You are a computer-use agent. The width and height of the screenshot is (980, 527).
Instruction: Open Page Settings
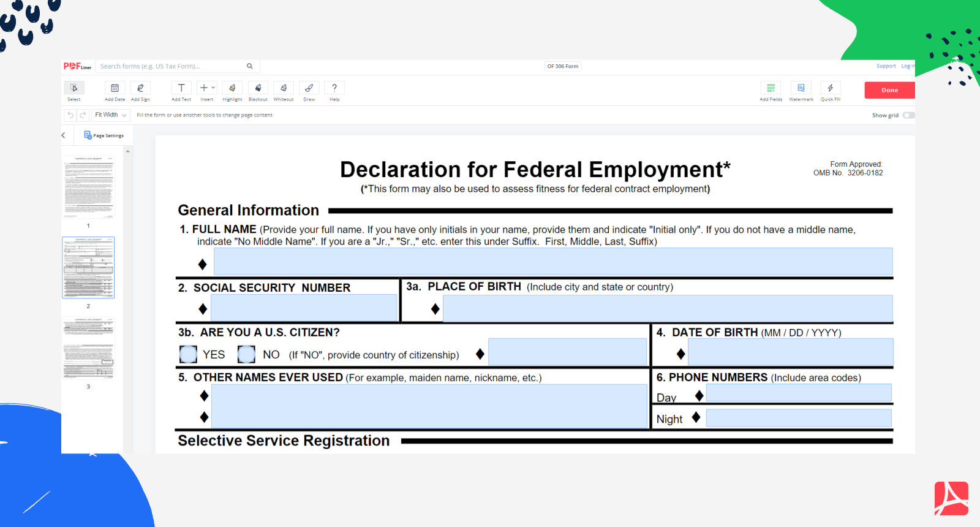tap(104, 135)
